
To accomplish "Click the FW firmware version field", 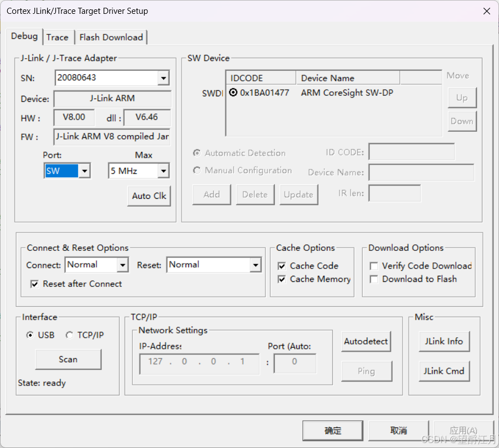I will pos(112,137).
